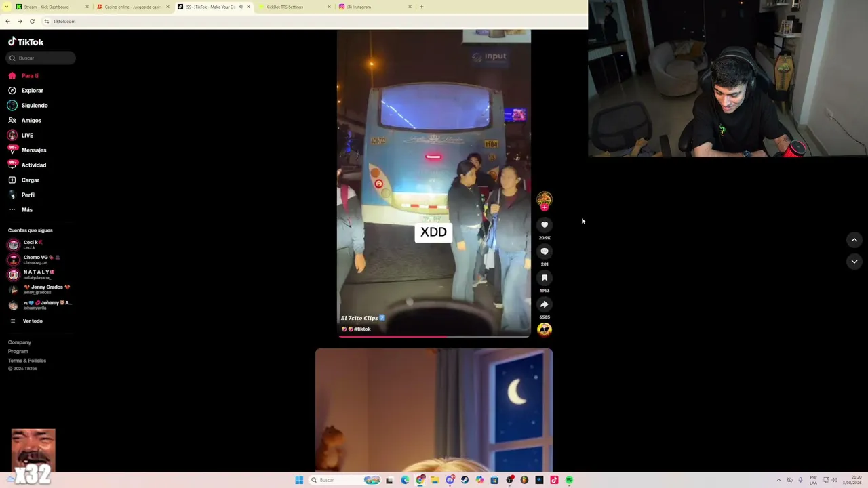The image size is (868, 488).
Task: Bookmark the video with the save icon
Action: pos(545,278)
